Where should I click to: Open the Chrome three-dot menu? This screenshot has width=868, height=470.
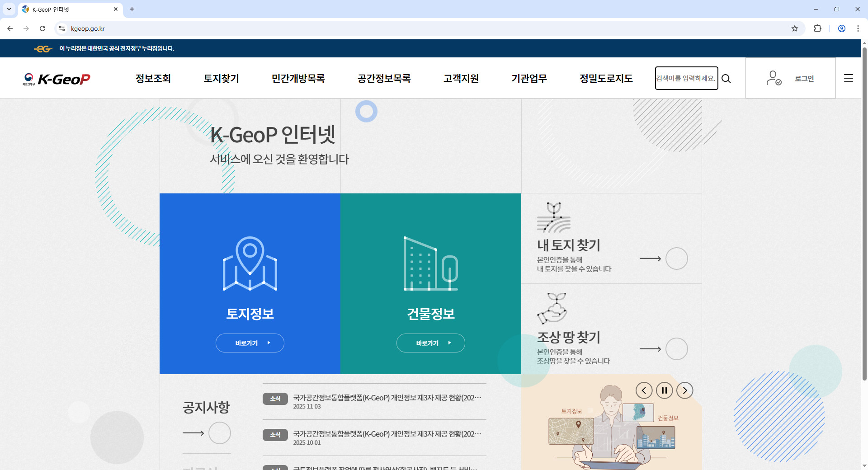(x=858, y=28)
